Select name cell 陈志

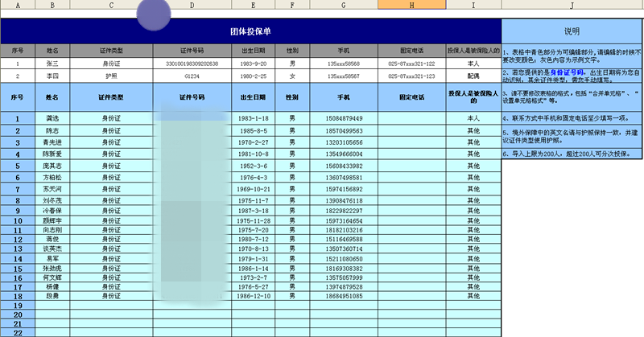52,130
